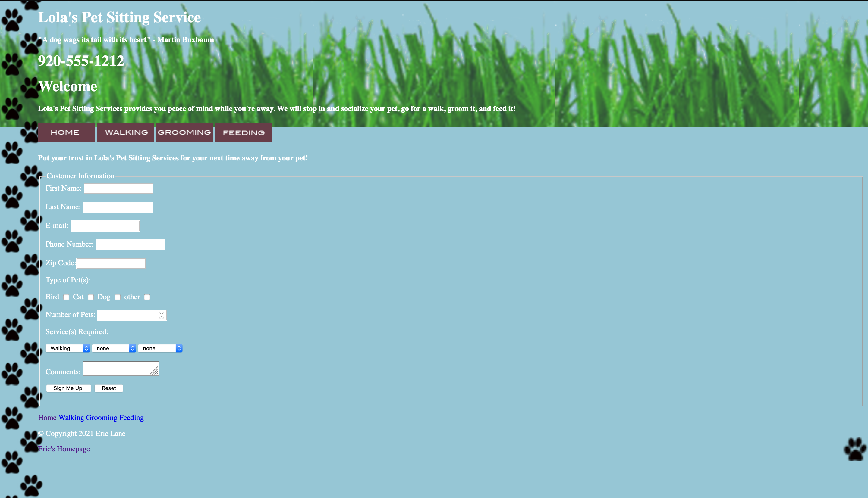Click the GROOMING menu item
868x498 pixels.
(184, 132)
